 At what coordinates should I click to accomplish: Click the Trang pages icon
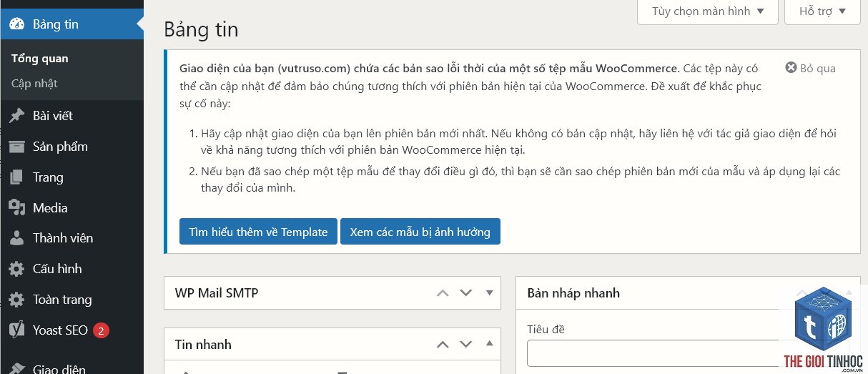[x=16, y=177]
